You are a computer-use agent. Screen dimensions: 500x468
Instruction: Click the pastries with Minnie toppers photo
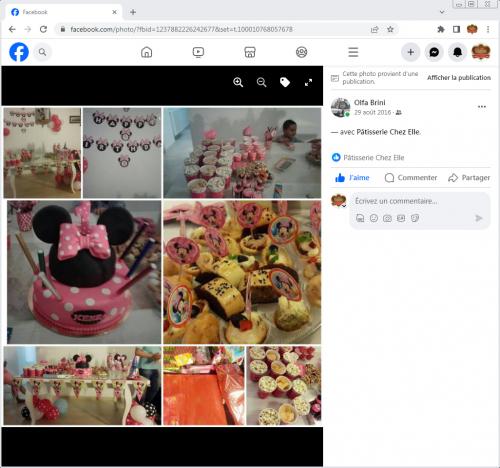[242, 272]
